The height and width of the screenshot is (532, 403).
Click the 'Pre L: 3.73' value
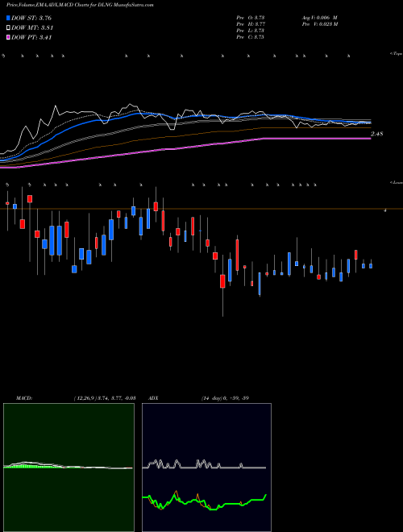point(251,31)
